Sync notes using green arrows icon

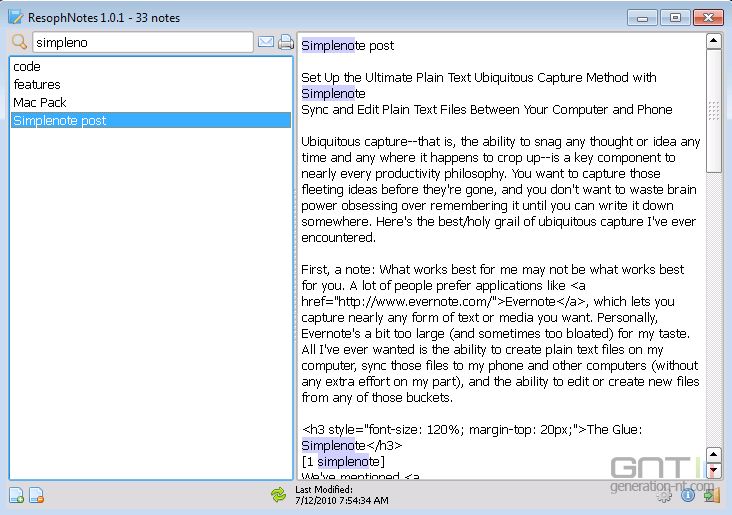pyautogui.click(x=279, y=495)
